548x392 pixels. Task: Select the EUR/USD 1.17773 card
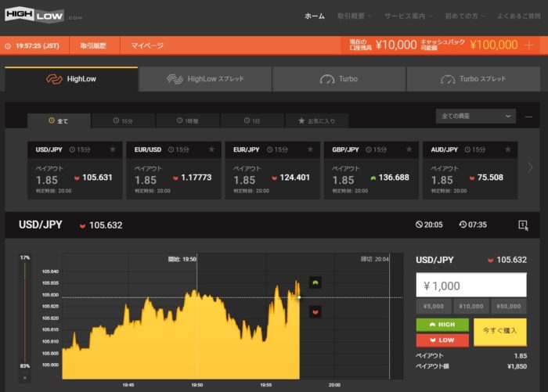[174, 170]
